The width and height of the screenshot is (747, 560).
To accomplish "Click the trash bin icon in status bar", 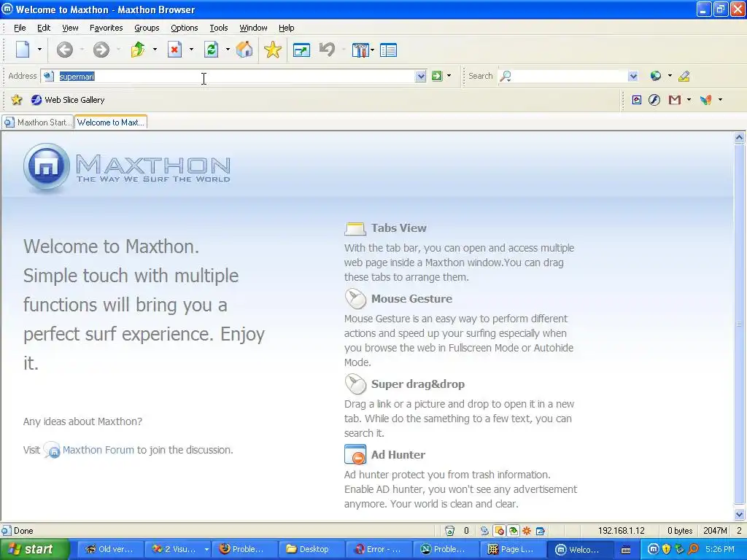I will point(449,531).
